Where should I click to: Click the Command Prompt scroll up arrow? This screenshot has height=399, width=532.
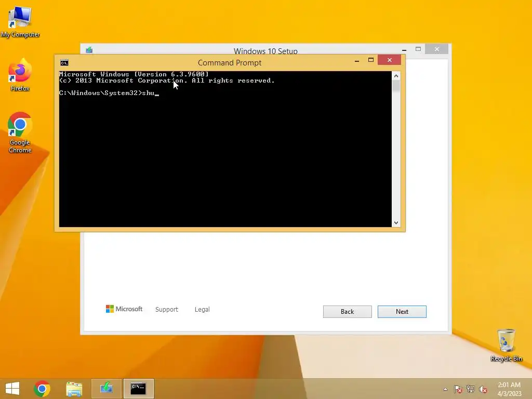pos(396,76)
